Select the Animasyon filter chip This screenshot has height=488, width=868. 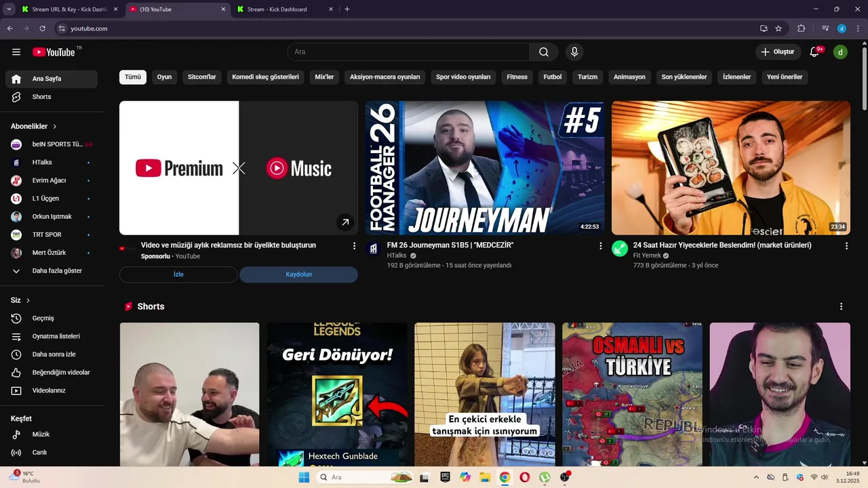click(x=629, y=77)
